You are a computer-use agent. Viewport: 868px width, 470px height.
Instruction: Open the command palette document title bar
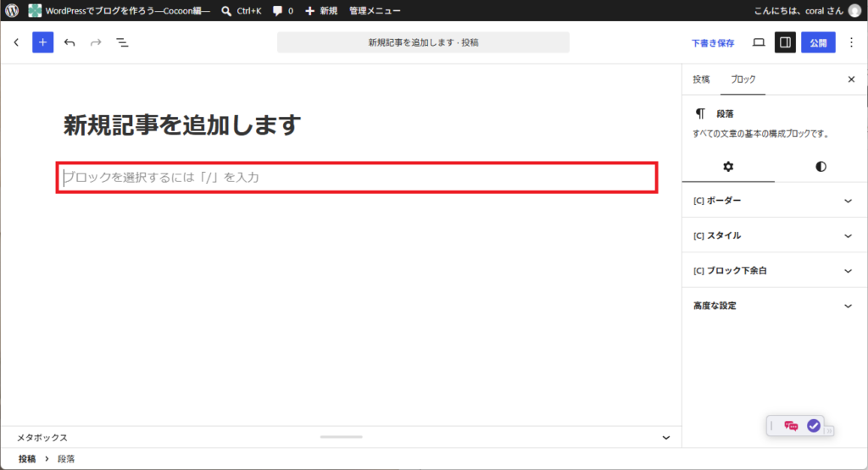(424, 42)
